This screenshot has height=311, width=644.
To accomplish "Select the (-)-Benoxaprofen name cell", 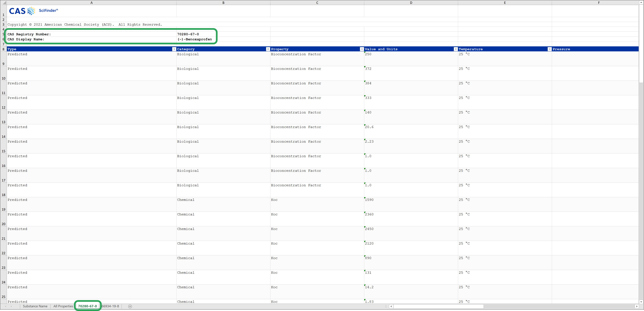I will pos(223,39).
